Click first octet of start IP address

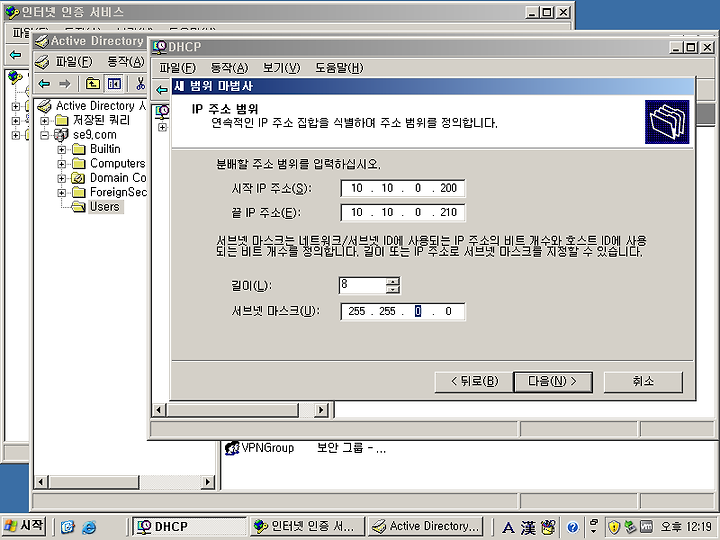(x=357, y=188)
